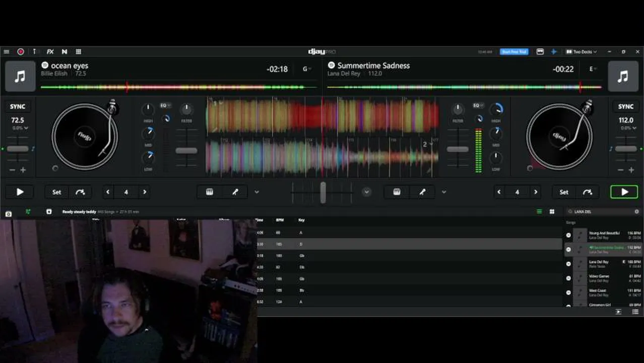Open the left deck key G dropdown
The height and width of the screenshot is (363, 644).
[306, 69]
